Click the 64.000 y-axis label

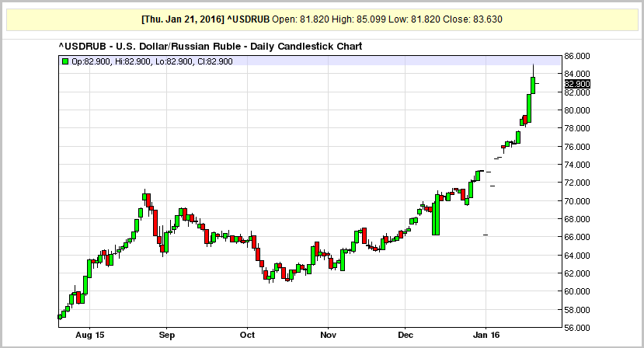[x=577, y=255]
